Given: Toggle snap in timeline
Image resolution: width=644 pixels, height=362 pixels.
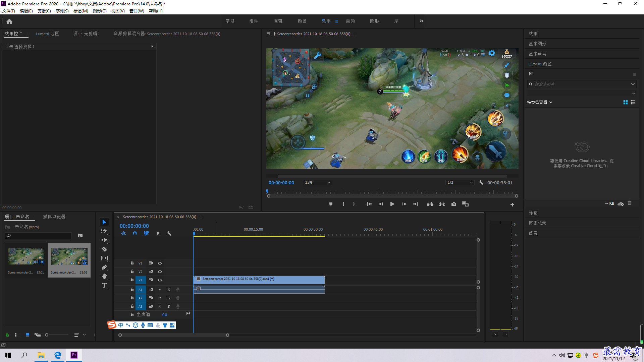Looking at the screenshot, I should pos(135,233).
